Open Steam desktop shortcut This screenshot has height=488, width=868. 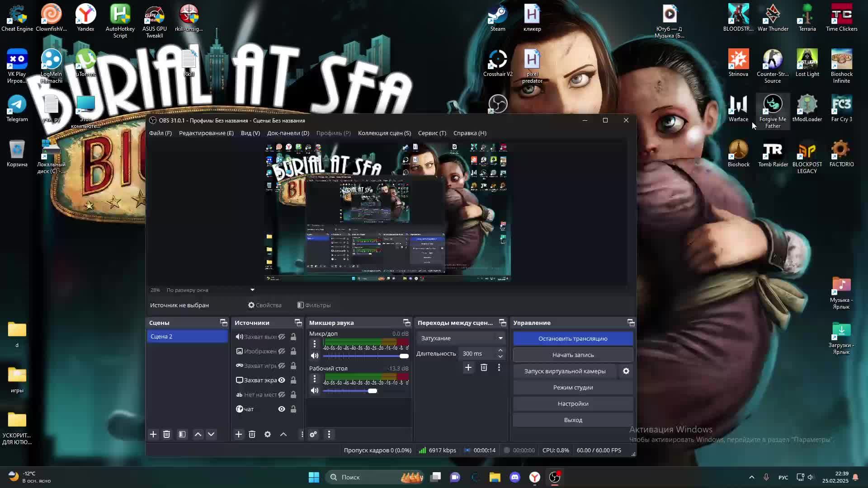[498, 18]
